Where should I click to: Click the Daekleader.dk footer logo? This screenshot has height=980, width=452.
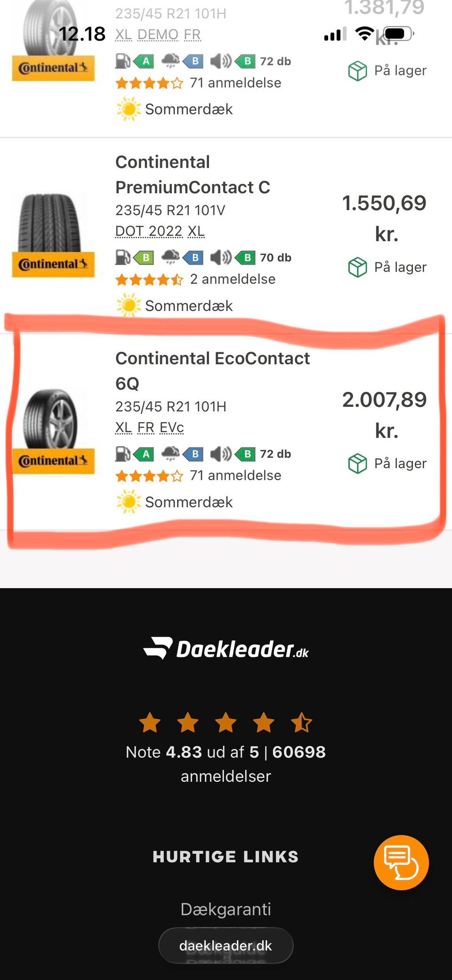pyautogui.click(x=226, y=648)
